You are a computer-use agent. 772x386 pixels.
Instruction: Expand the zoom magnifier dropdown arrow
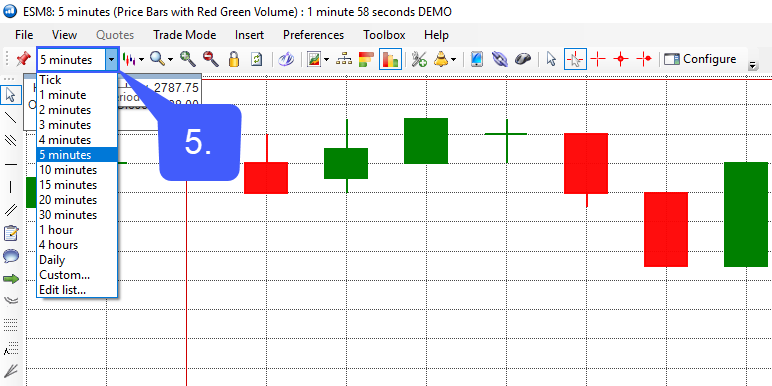170,60
